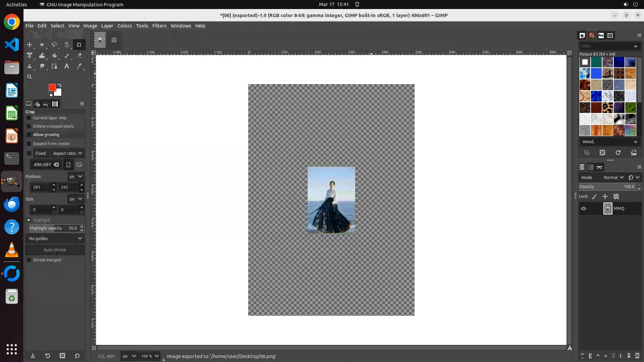Select the Text tool
The width and height of the screenshot is (644, 362).
tap(67, 66)
